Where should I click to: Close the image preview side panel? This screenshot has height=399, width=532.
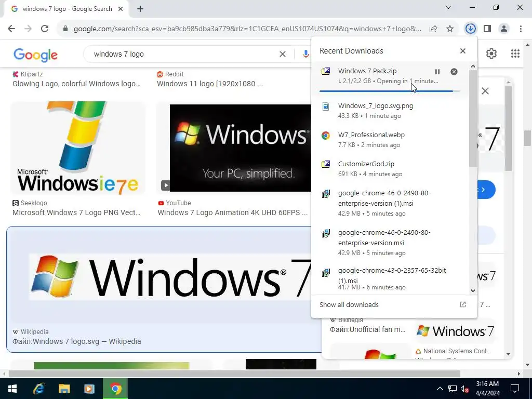pyautogui.click(x=485, y=91)
